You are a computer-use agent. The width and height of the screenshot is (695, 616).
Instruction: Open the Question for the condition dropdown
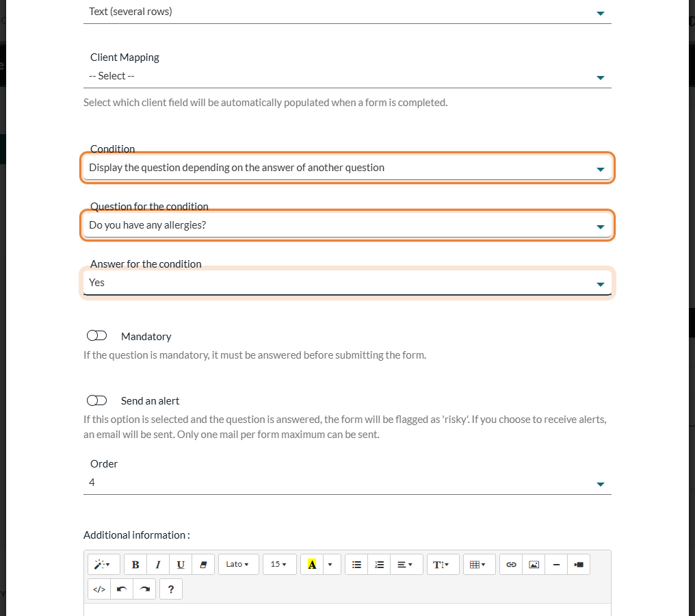[x=347, y=225]
